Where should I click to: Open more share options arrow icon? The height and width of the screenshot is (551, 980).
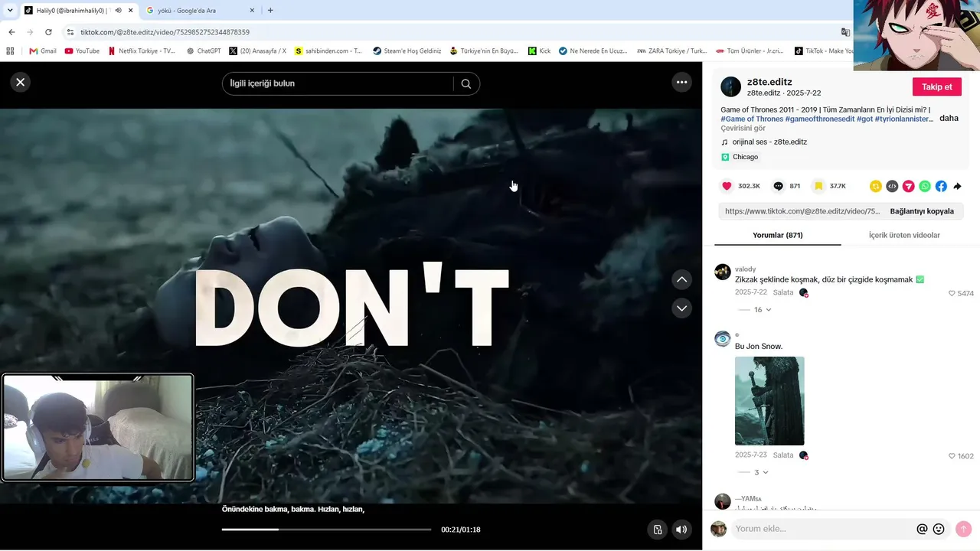point(957,186)
